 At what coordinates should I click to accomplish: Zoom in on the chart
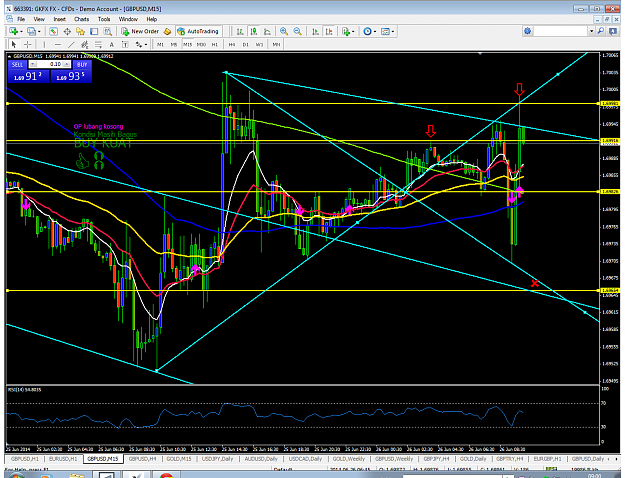(x=284, y=31)
